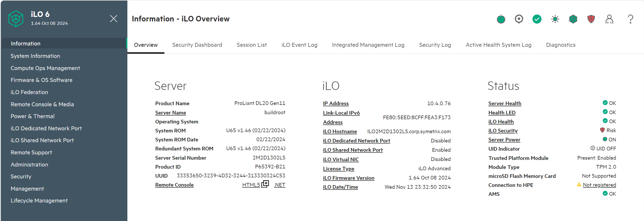Open the Link-Local IPv6 Address link
This screenshot has width=644, height=221.
pyautogui.click(x=341, y=117)
